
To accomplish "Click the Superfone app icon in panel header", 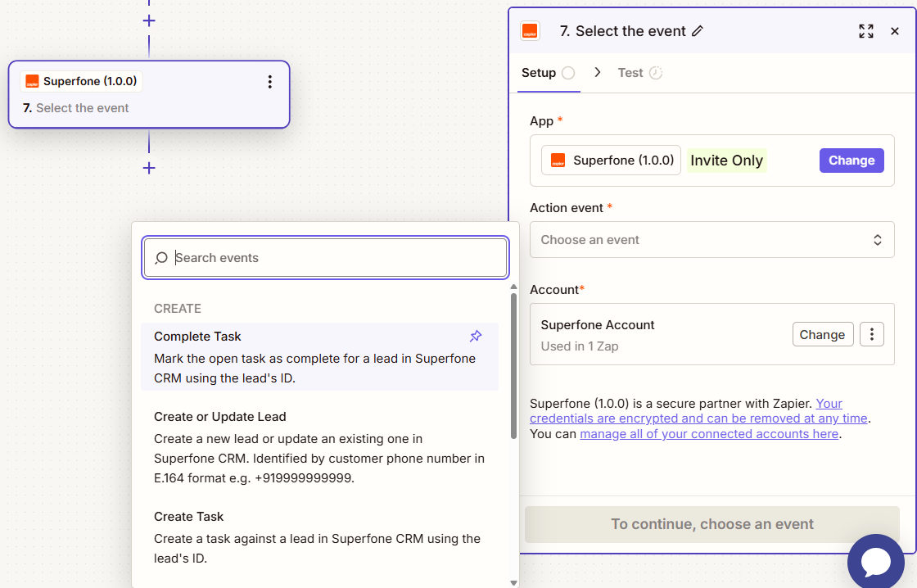I will pos(531,31).
